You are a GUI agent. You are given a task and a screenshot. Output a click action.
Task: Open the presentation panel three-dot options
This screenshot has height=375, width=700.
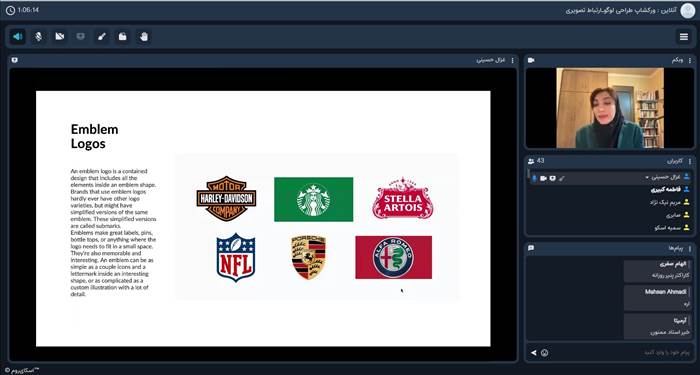pyautogui.click(x=512, y=60)
